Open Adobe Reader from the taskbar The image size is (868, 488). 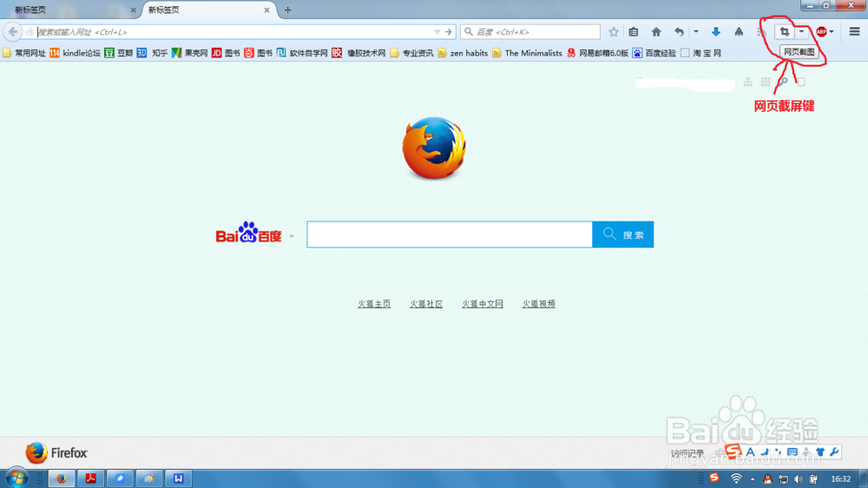click(90, 478)
